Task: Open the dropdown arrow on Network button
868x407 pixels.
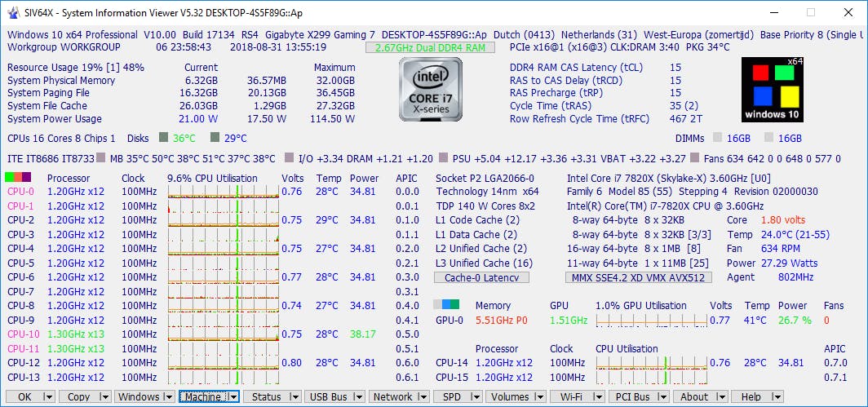Action: click(x=423, y=397)
